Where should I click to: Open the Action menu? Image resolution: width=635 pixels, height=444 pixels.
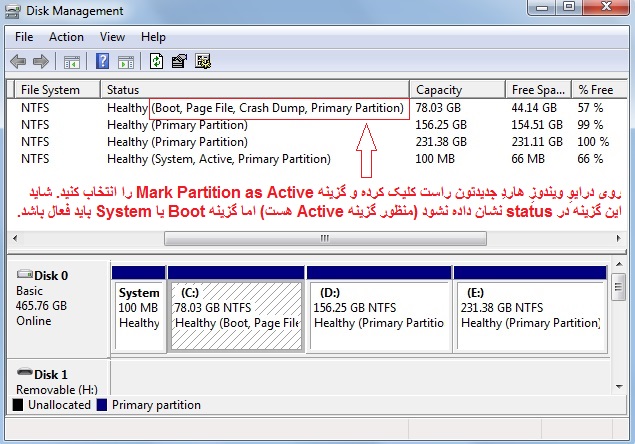click(66, 37)
